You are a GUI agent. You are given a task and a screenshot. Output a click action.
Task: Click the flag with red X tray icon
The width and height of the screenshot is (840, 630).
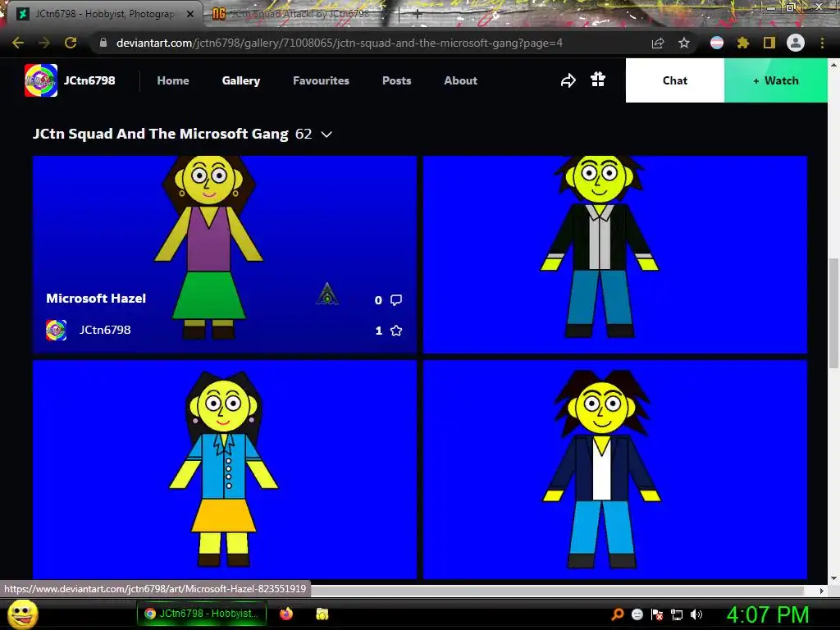point(657,614)
